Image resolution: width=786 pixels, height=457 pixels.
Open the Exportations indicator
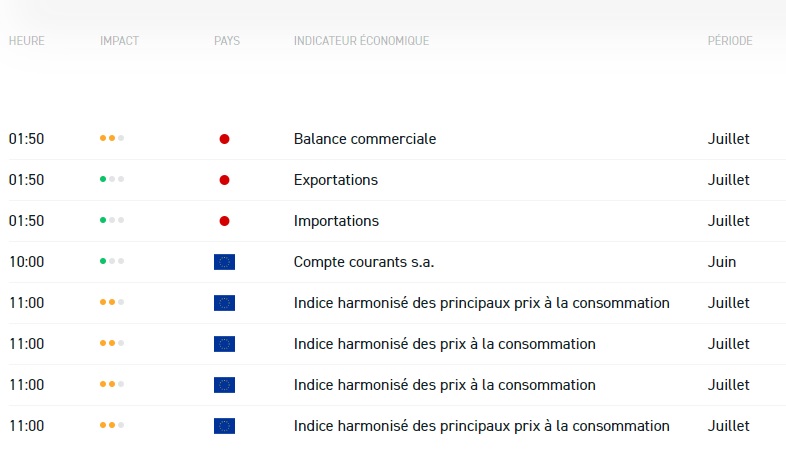pyautogui.click(x=335, y=180)
